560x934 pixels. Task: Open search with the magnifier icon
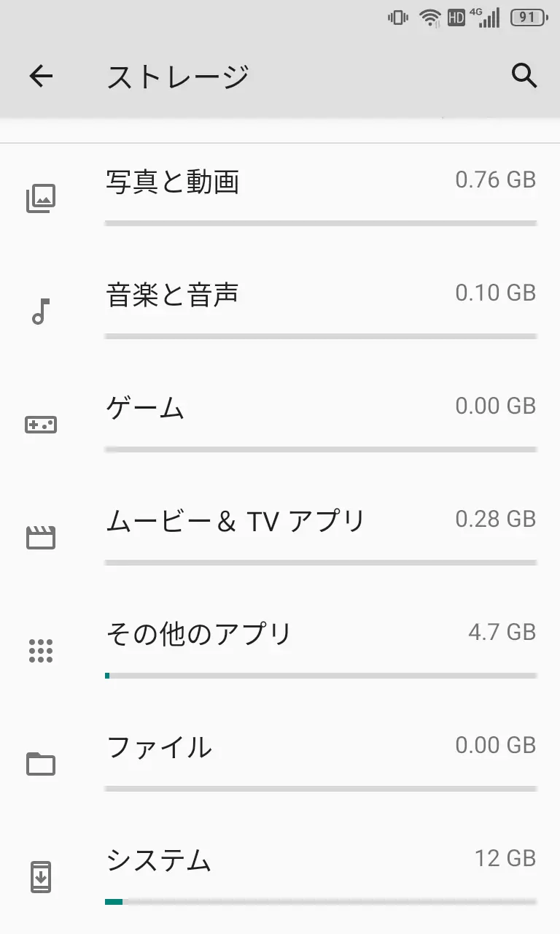point(524,76)
